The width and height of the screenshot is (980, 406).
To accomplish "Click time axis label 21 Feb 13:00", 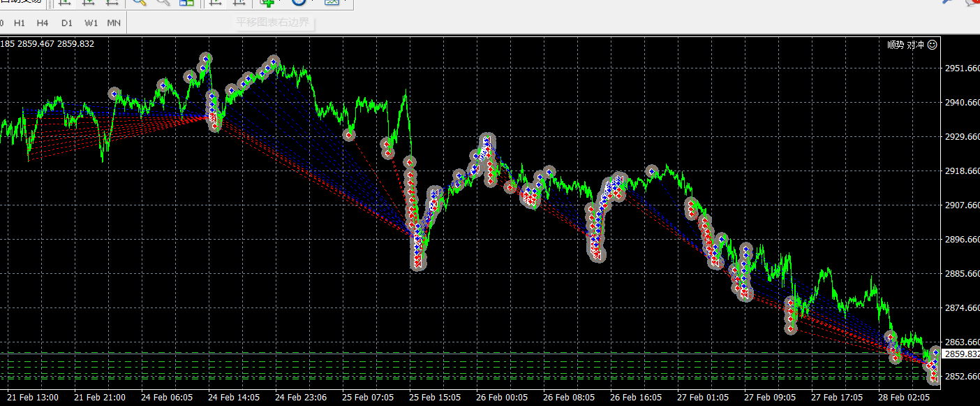I will 34,398.
